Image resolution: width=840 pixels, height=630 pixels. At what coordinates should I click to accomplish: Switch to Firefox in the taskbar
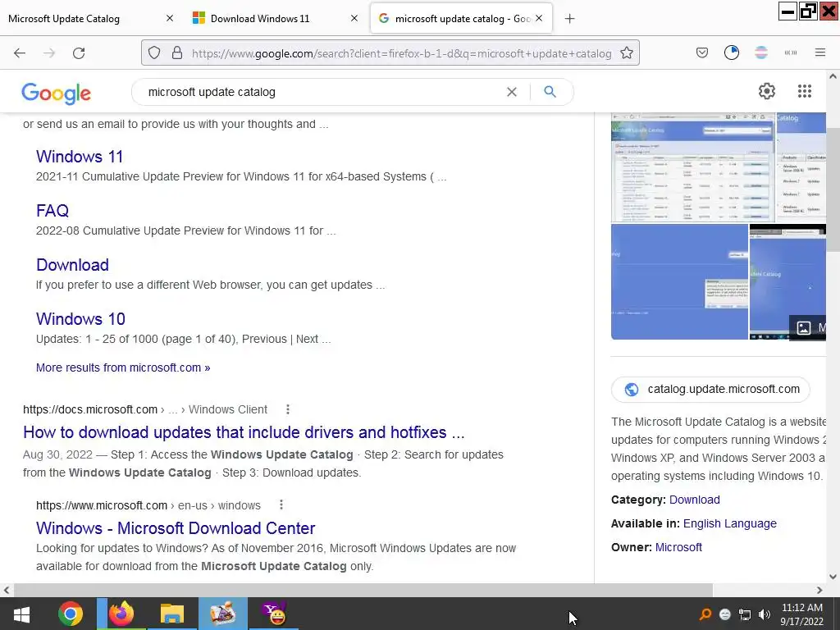(121, 614)
